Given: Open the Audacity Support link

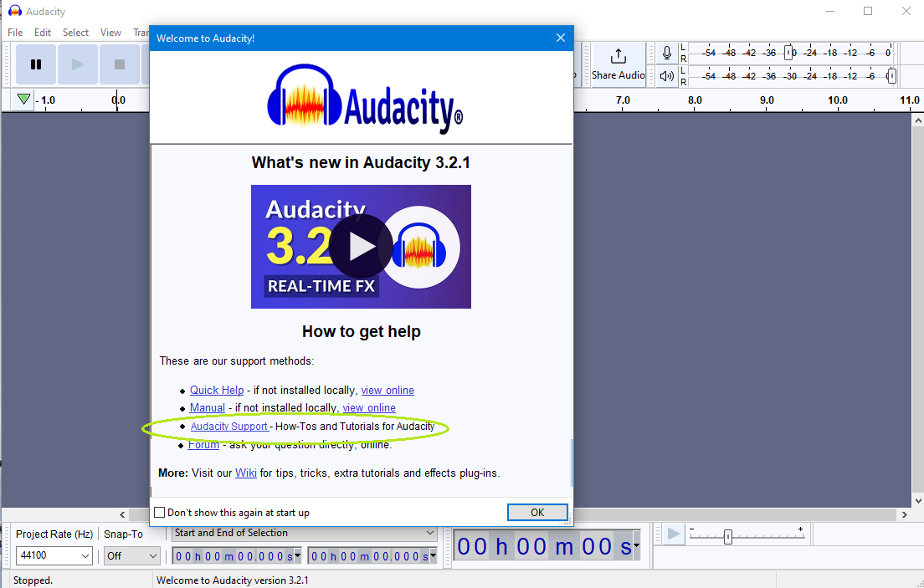Looking at the screenshot, I should 228,426.
